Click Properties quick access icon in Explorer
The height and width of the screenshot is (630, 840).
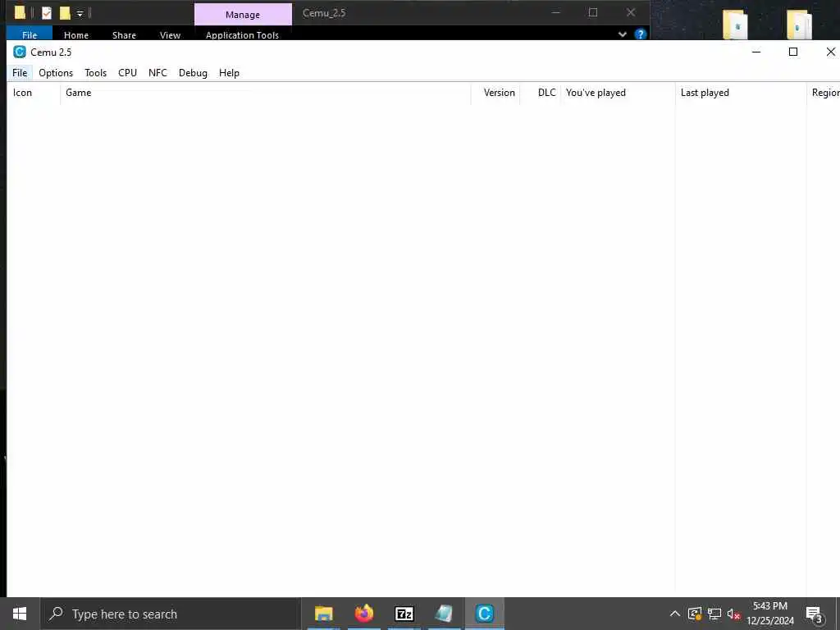tap(47, 13)
